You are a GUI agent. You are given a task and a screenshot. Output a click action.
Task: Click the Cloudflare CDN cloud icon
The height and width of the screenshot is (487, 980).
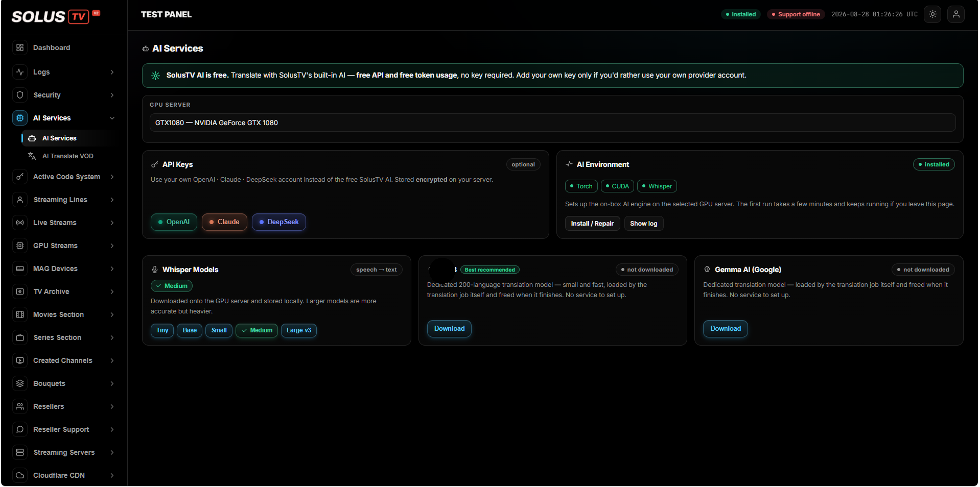click(x=20, y=475)
